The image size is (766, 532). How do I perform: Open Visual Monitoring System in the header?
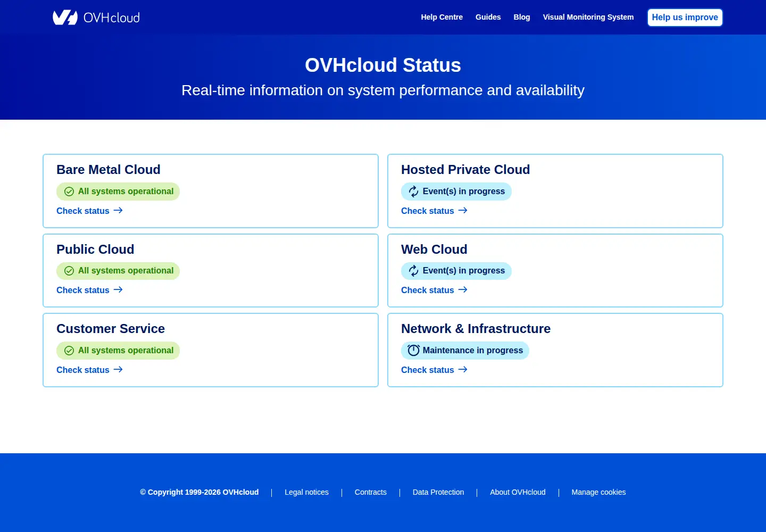pos(588,17)
